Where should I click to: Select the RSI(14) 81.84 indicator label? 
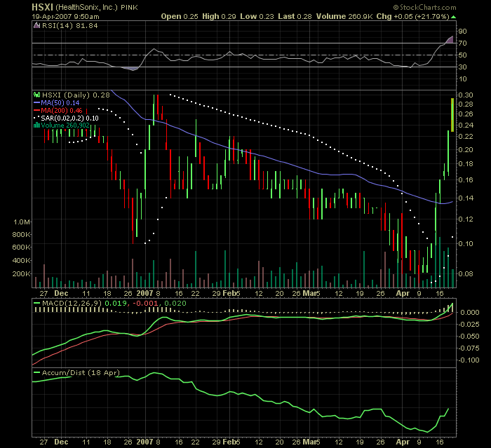coord(59,27)
